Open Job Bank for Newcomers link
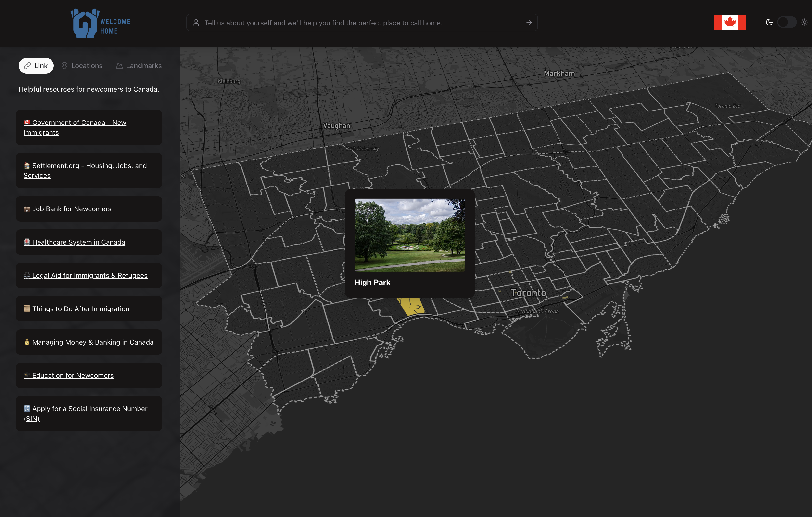 [72, 209]
